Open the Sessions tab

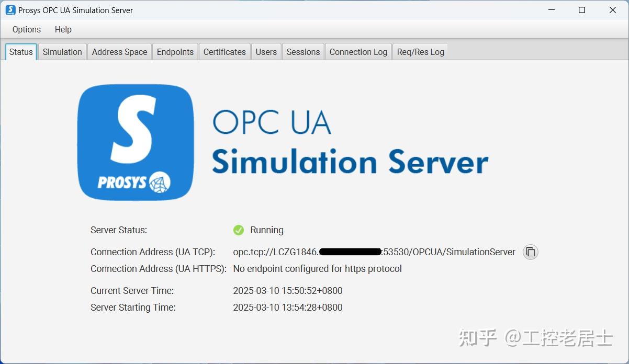coord(302,51)
